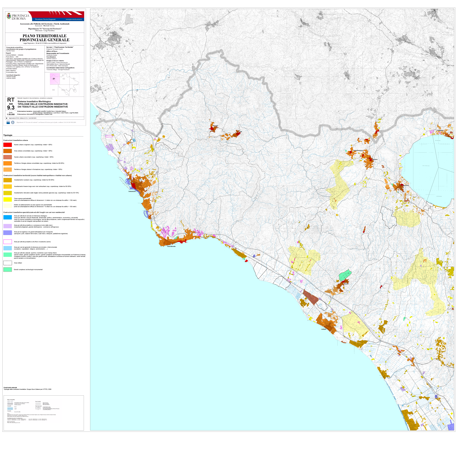Click the Area urbana consolidata swatch
The image size is (476, 449).
pos(8,151)
